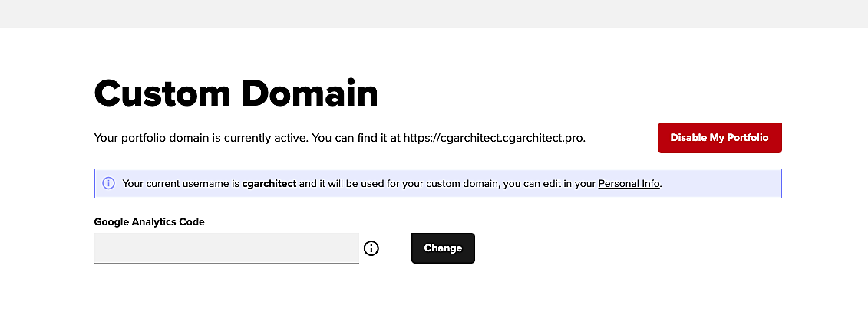
Task: Focus the Google Analytics Code input field
Action: click(226, 248)
